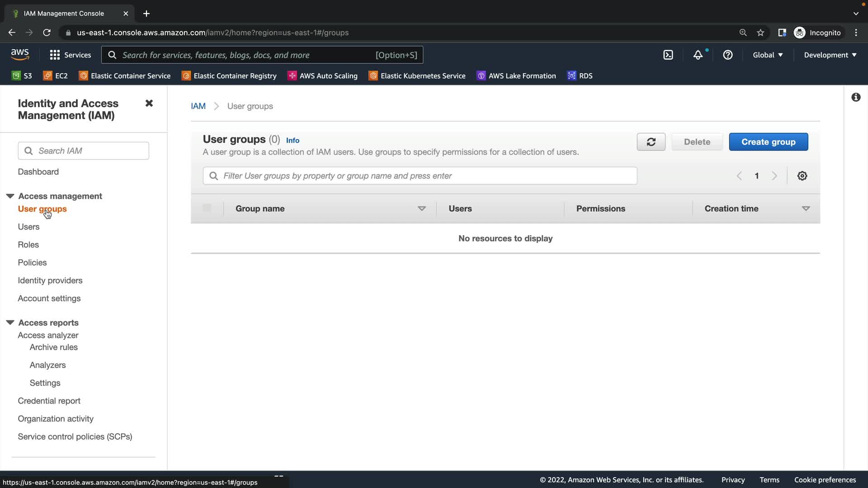Screen dimensions: 868x488
Task: Collapse the Access management section
Action: click(x=10, y=196)
